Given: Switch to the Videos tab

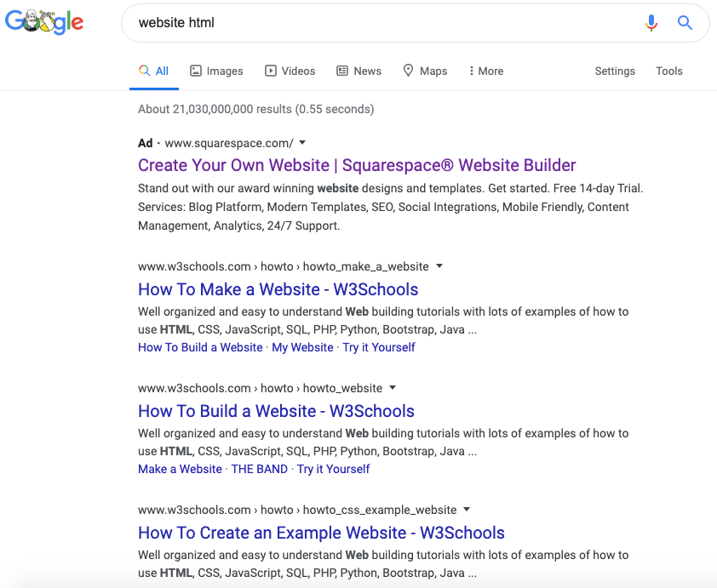Looking at the screenshot, I should (x=290, y=71).
